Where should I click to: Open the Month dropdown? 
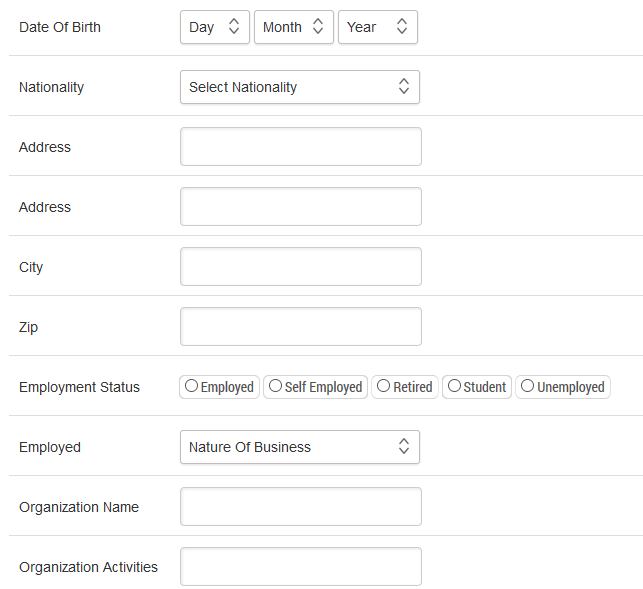pyautogui.click(x=294, y=27)
